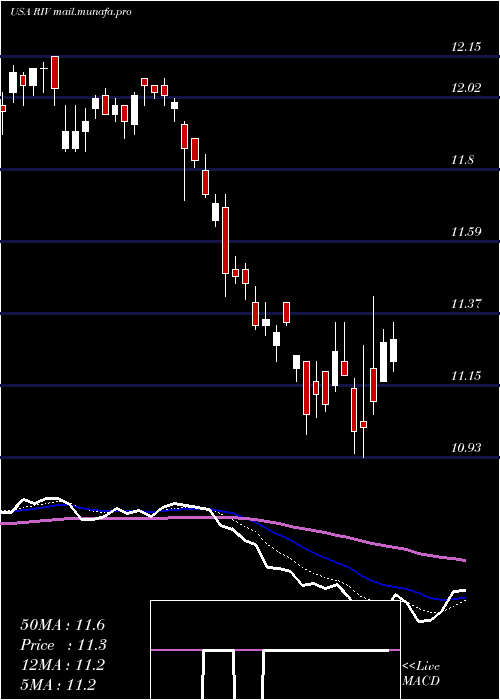Click the 'Price : 11.3' readout
The width and height of the screenshot is (500, 700).
[62, 645]
